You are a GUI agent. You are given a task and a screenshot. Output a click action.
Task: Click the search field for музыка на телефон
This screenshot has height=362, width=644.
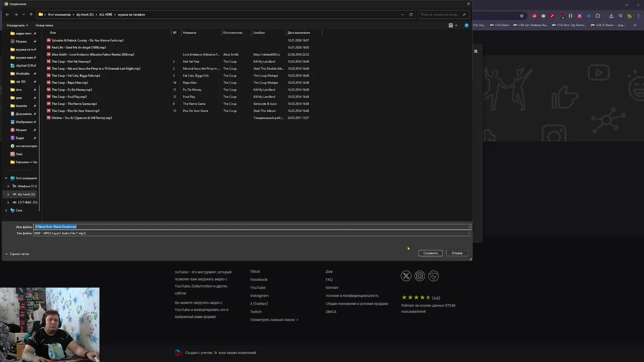[443, 15]
